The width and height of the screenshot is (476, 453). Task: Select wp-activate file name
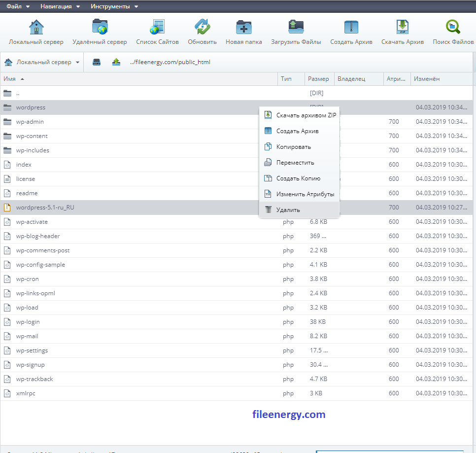click(32, 222)
